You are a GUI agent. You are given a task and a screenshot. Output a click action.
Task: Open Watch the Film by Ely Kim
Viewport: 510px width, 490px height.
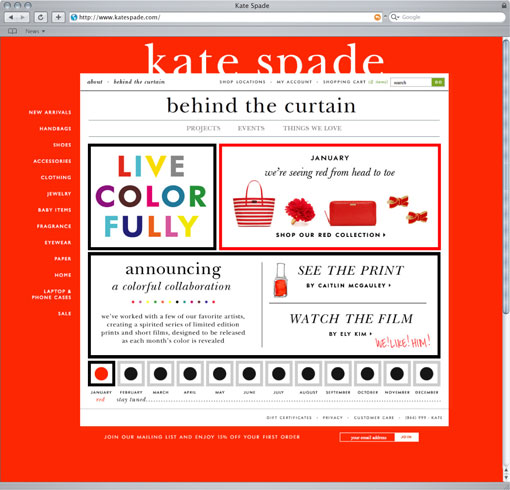[x=351, y=324]
